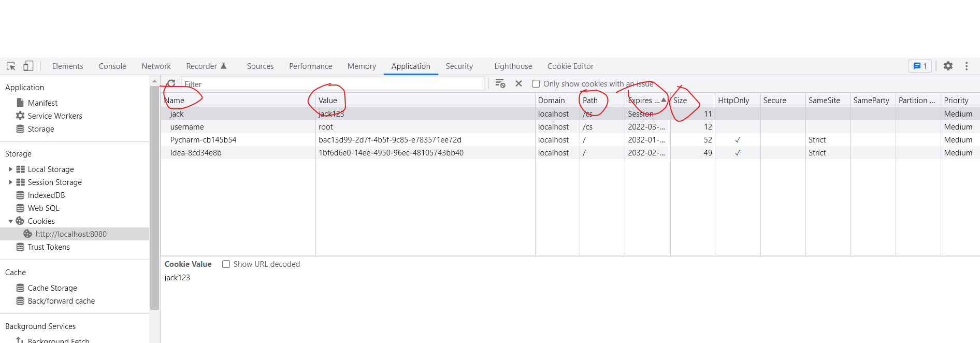Click the Web SQL database icon
This screenshot has width=980, height=343.
[20, 208]
